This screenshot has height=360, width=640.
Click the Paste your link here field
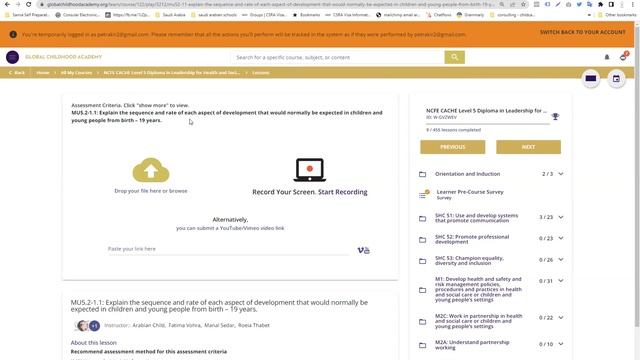coord(229,249)
